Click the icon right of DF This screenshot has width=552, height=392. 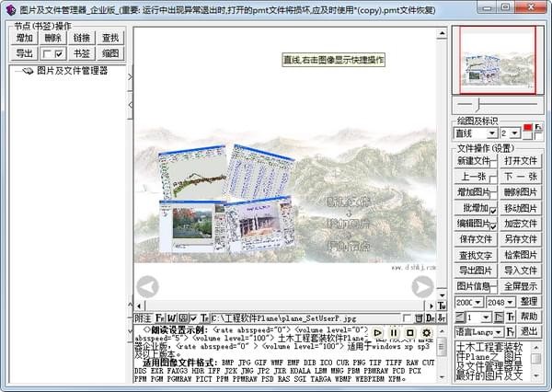tap(442, 318)
